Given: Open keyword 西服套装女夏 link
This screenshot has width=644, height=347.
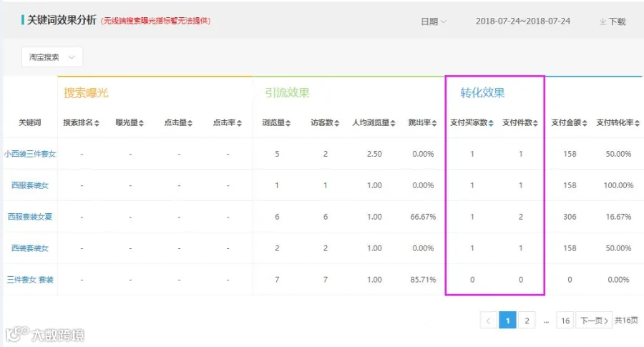Looking at the screenshot, I should [x=30, y=217].
